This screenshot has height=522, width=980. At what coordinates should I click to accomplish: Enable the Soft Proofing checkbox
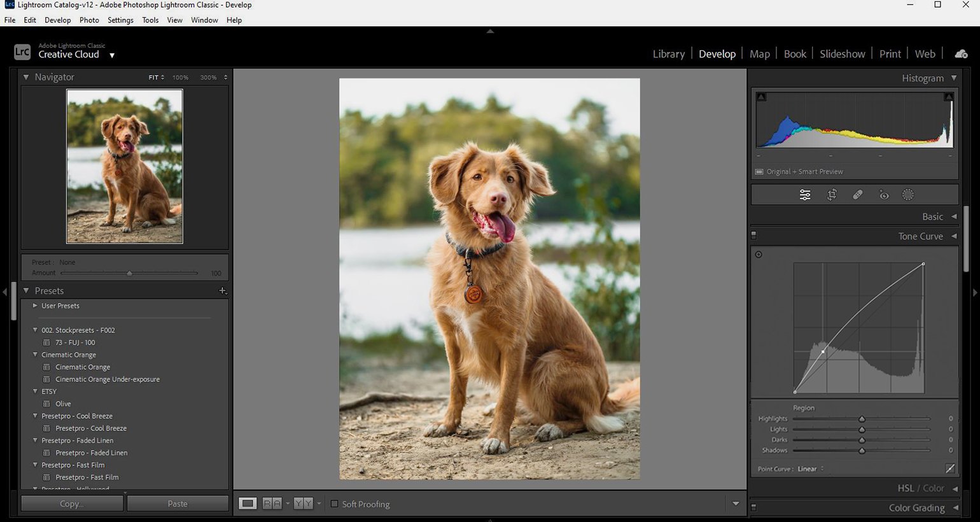[x=335, y=504]
